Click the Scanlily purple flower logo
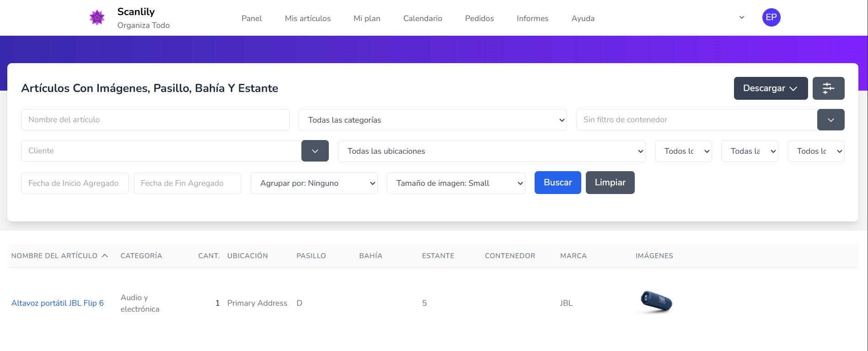 97,18
